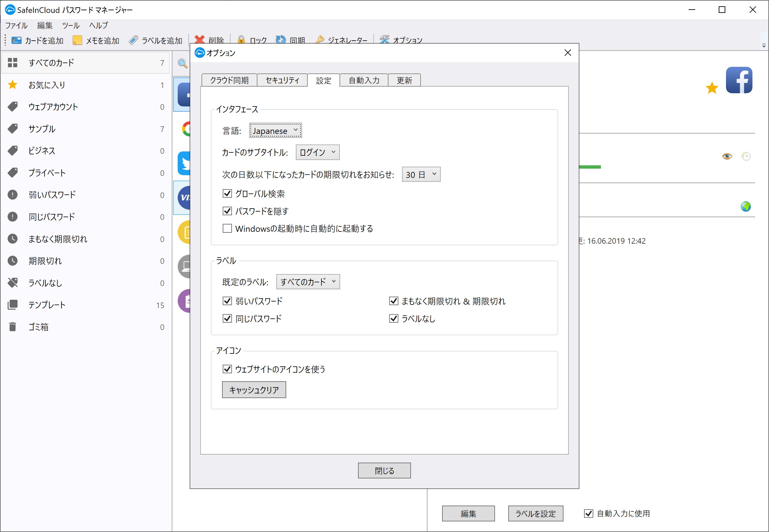Click the Add Card toolbar icon

tap(16, 40)
